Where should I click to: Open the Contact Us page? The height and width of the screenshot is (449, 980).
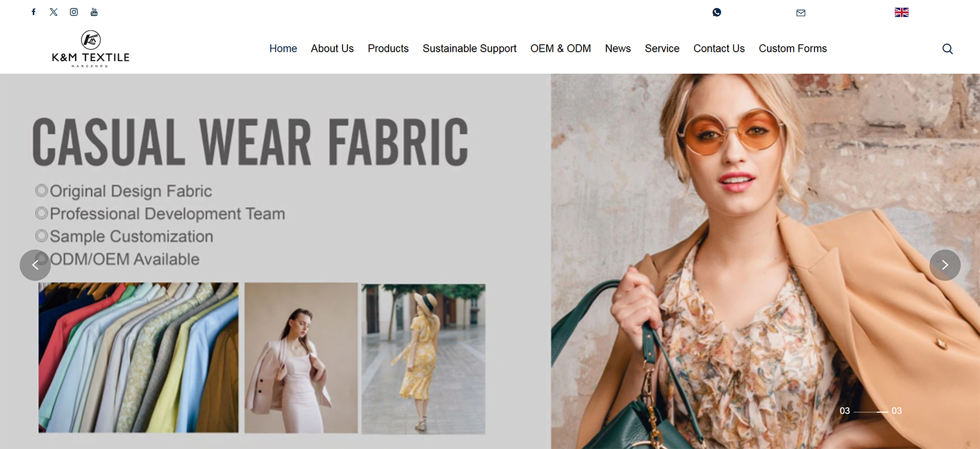719,48
